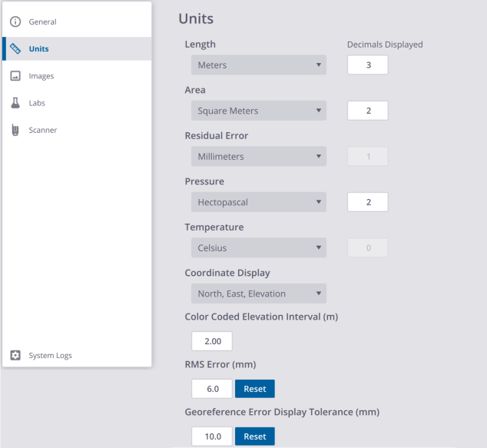Image resolution: width=487 pixels, height=448 pixels.
Task: Open the Coordinate Display dropdown
Action: 258,294
